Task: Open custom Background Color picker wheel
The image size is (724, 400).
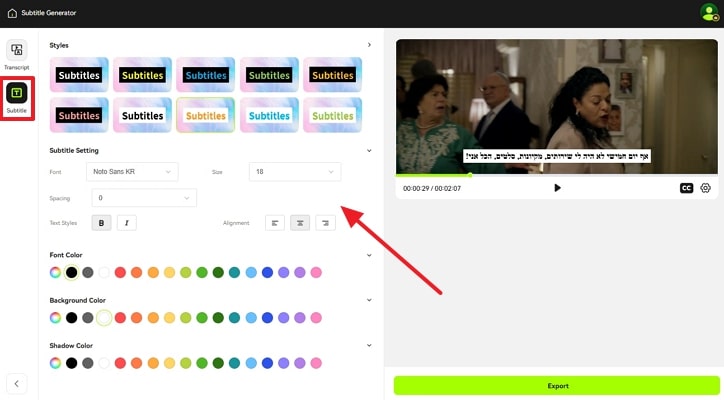Action: (x=55, y=318)
